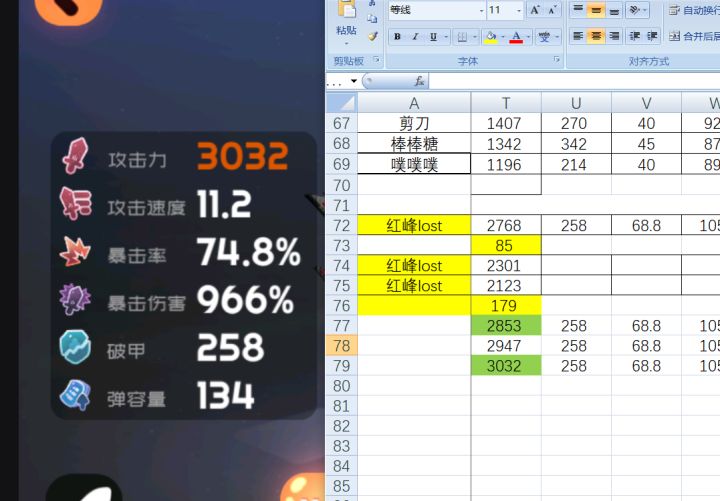720x501 pixels.
Task: Click yellow cell with value 85
Action: [506, 245]
